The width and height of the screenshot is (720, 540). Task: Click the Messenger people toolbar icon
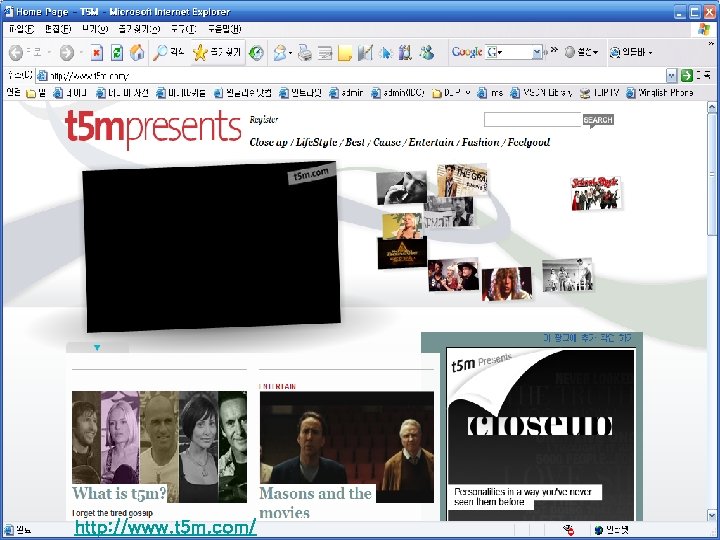427,52
